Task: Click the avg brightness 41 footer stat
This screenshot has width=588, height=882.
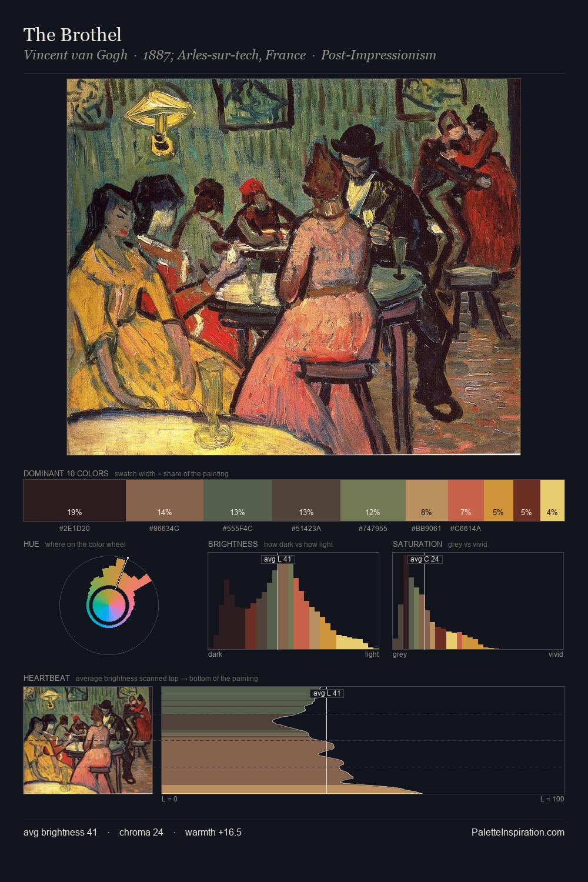Action: click(x=61, y=832)
